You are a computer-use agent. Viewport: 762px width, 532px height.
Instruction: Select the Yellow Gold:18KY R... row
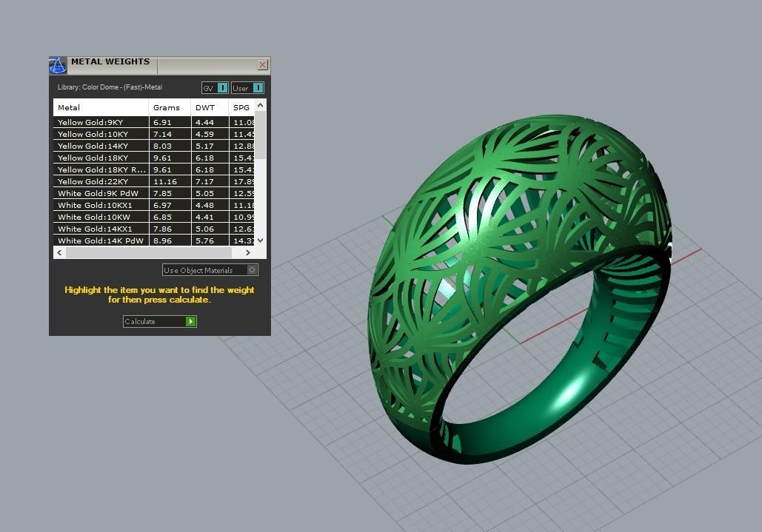click(x=153, y=169)
